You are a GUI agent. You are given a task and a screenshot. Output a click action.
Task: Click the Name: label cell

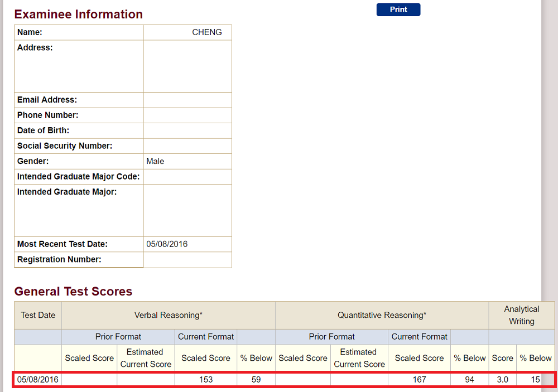click(x=79, y=32)
